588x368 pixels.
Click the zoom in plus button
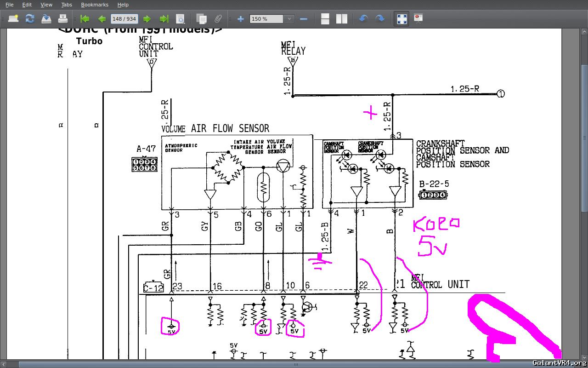(240, 19)
